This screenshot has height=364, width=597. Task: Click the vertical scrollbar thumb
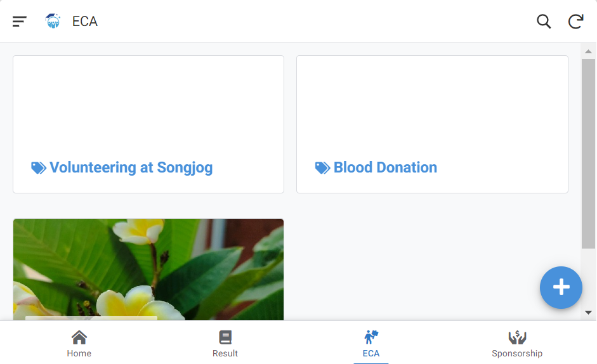588,152
